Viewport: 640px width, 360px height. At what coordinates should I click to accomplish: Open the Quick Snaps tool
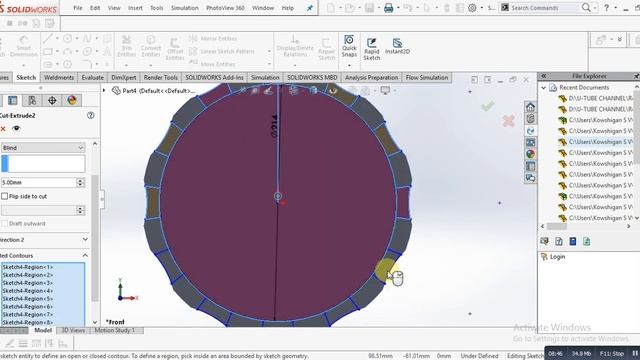tap(349, 46)
